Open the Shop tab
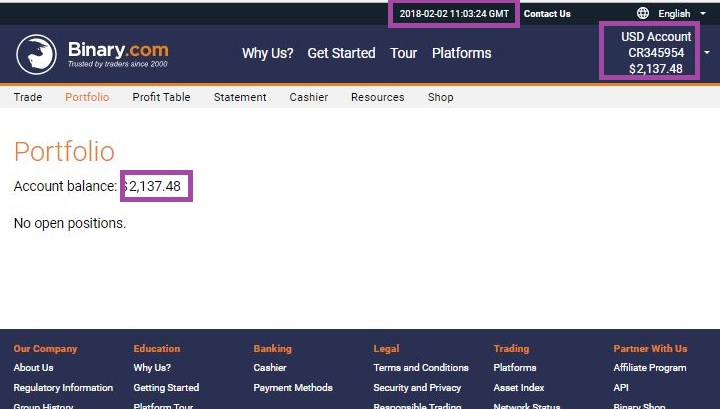This screenshot has height=409, width=720. click(440, 97)
